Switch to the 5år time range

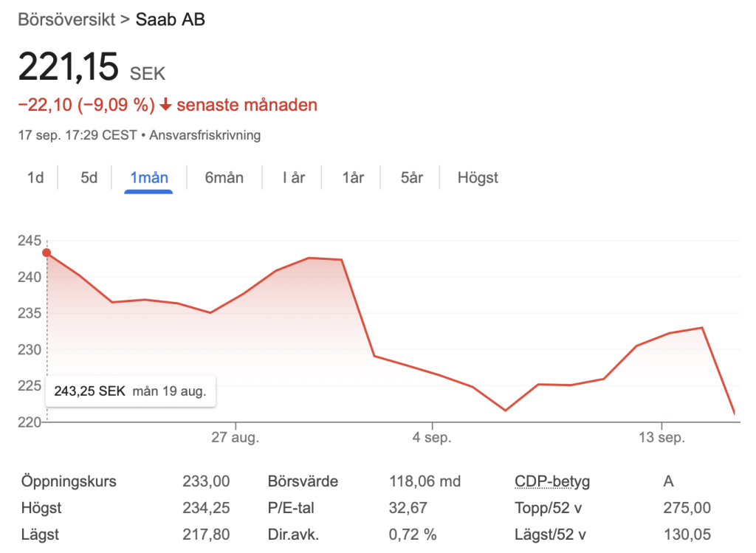411,178
